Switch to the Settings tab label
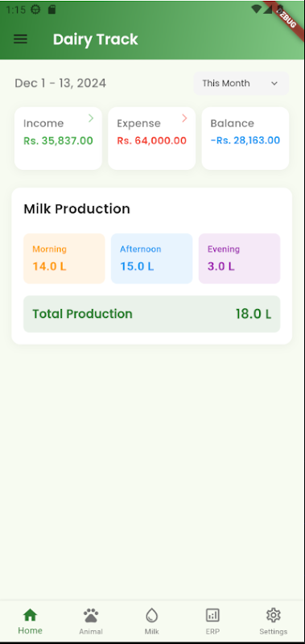The height and width of the screenshot is (644, 305). [274, 632]
